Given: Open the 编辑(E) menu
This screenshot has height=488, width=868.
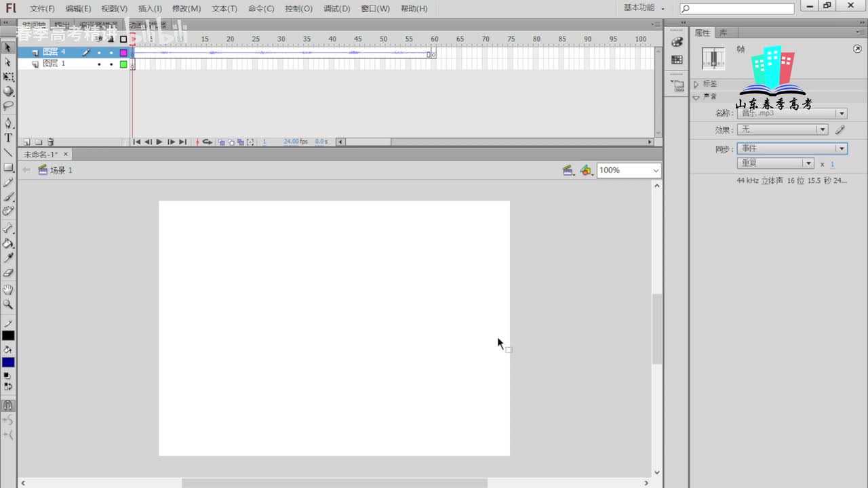Looking at the screenshot, I should [78, 9].
